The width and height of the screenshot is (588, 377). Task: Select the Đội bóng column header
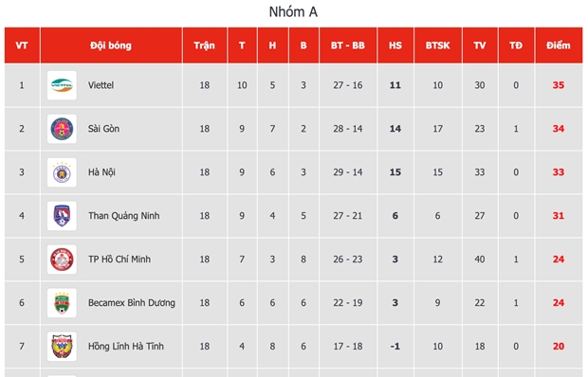pos(111,45)
